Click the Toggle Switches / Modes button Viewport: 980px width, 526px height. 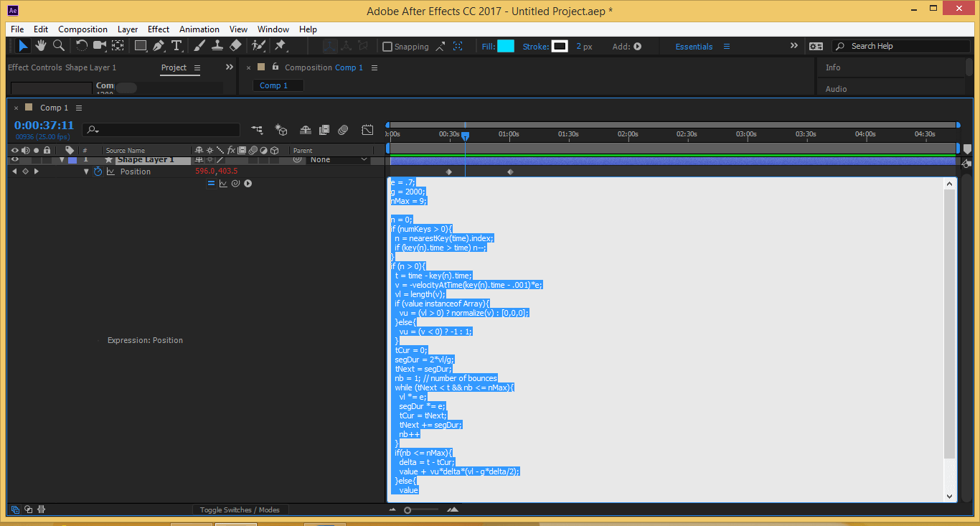coord(240,509)
